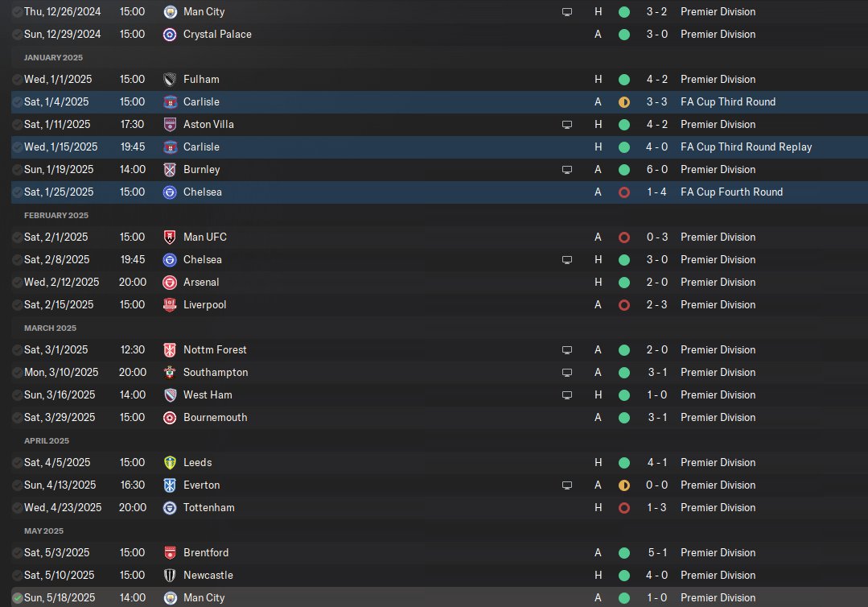The image size is (868, 607).
Task: Toggle the checkmark beside Wed, 1/1/2025 Fulham fixture
Action: click(17, 80)
